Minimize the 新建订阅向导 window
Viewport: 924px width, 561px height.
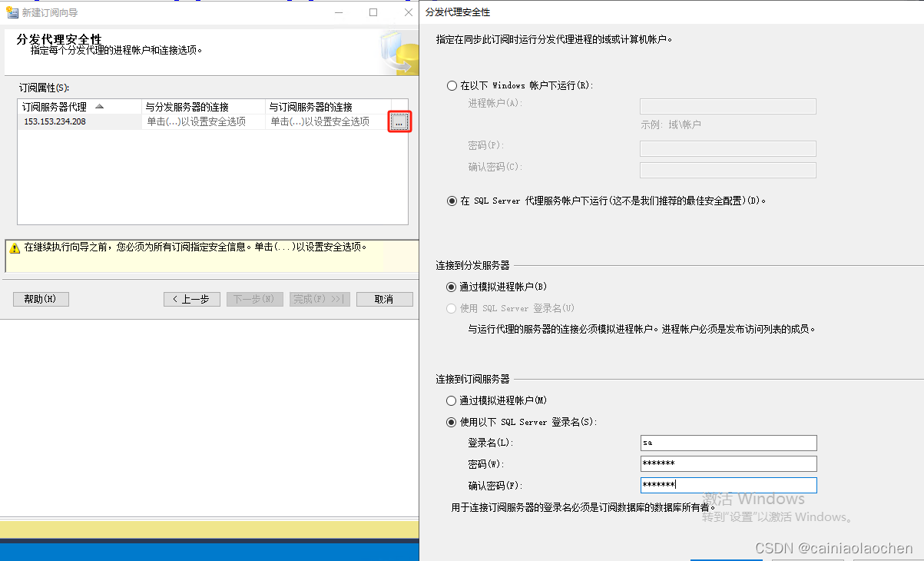(x=339, y=12)
